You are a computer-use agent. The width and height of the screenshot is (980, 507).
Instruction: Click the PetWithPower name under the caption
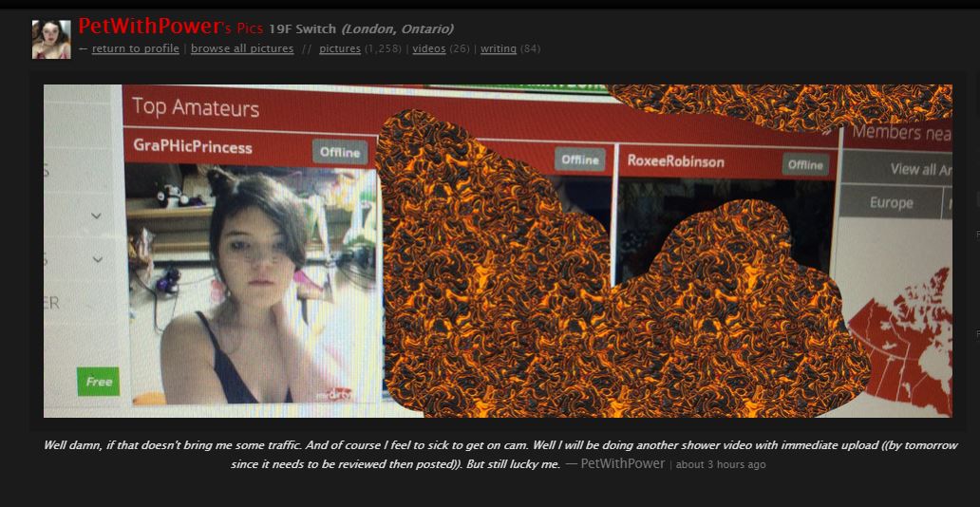tap(623, 463)
